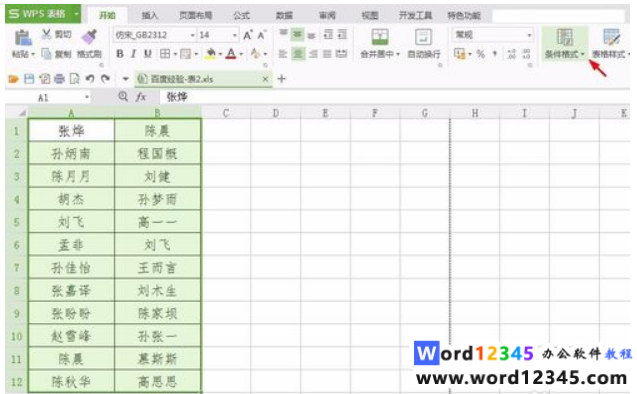Click the Conditional Formatting (条件格式) icon
The image size is (637, 394).
(565, 37)
